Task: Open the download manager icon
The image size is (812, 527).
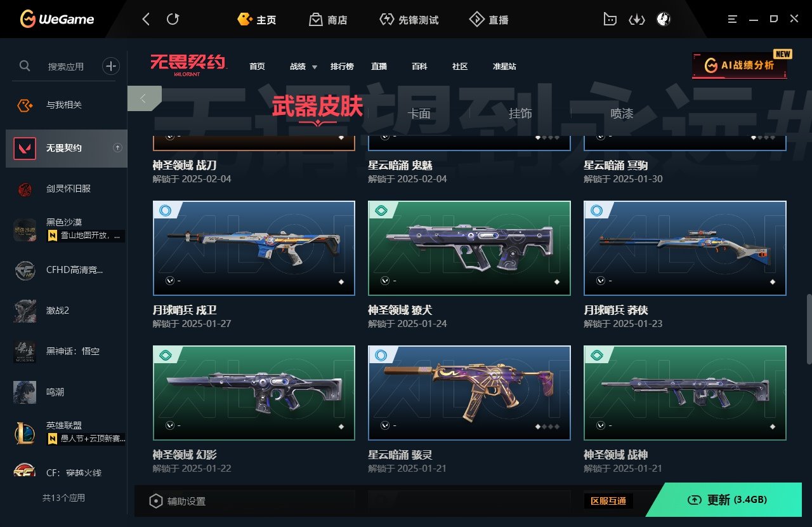Action: [636, 20]
